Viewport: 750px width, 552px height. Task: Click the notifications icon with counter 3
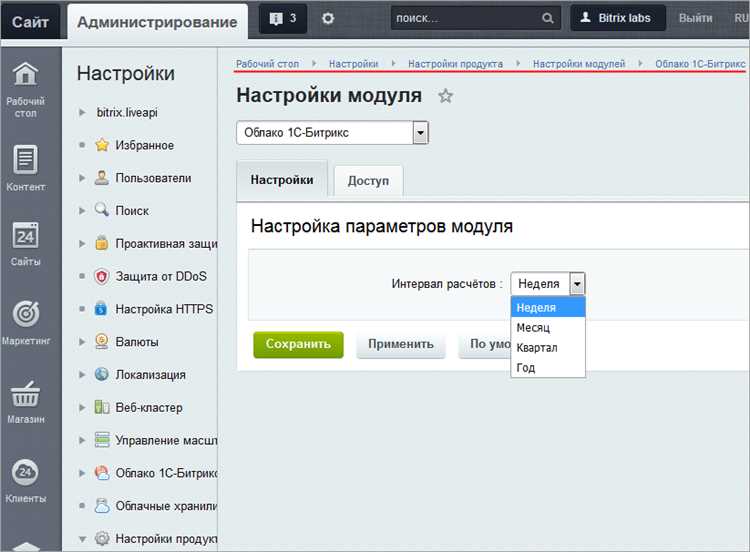click(283, 19)
